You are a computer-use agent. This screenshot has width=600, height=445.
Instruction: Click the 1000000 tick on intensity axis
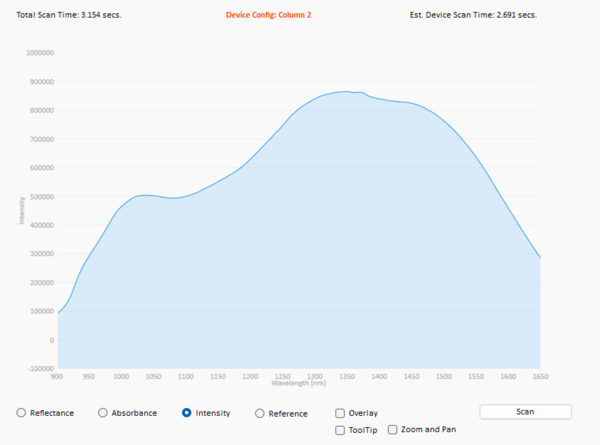point(34,53)
